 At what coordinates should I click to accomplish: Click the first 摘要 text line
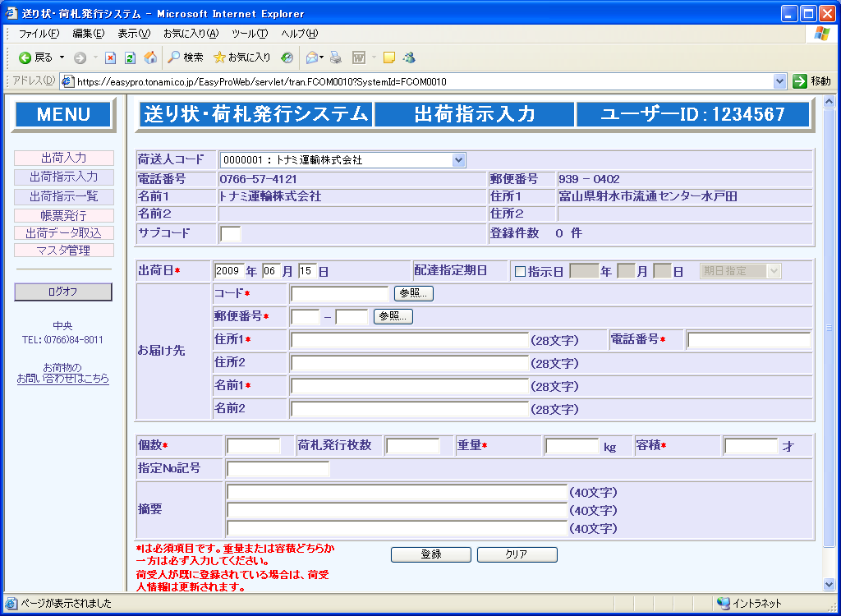point(397,493)
